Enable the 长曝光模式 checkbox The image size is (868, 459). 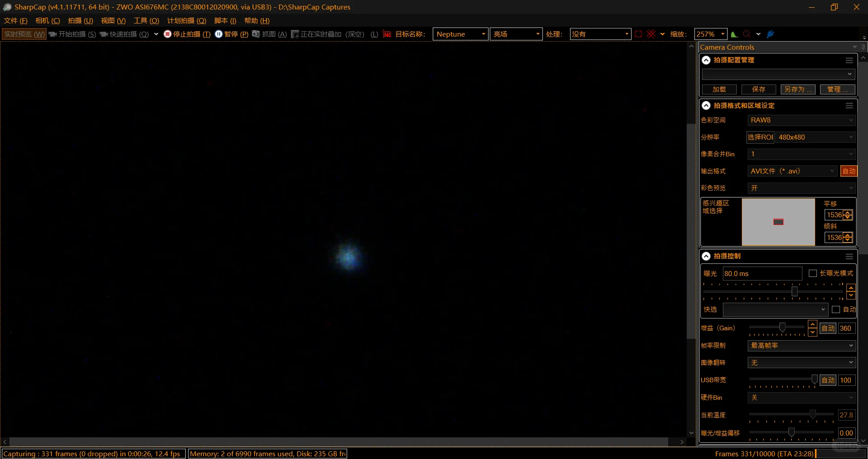pos(813,273)
